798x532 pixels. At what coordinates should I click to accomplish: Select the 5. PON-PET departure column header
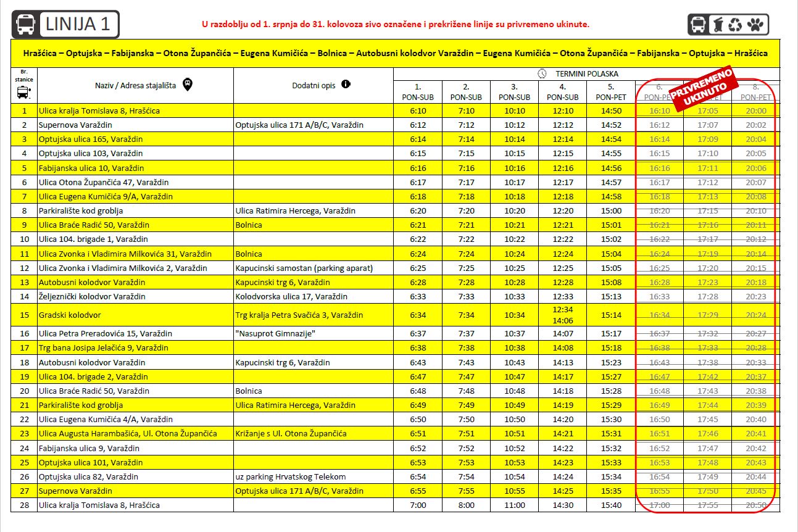pos(611,92)
